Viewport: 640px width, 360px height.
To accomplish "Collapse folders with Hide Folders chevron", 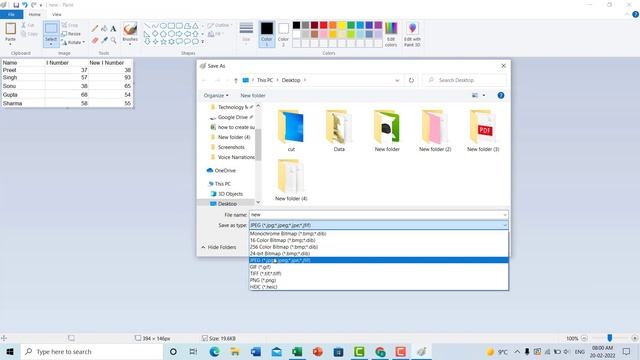I will coord(203,247).
